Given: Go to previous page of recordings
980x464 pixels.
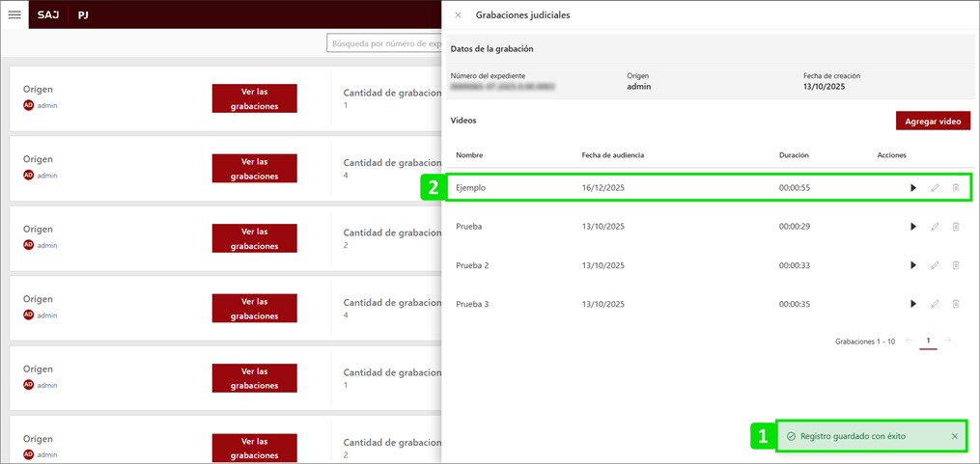Looking at the screenshot, I should (909, 341).
